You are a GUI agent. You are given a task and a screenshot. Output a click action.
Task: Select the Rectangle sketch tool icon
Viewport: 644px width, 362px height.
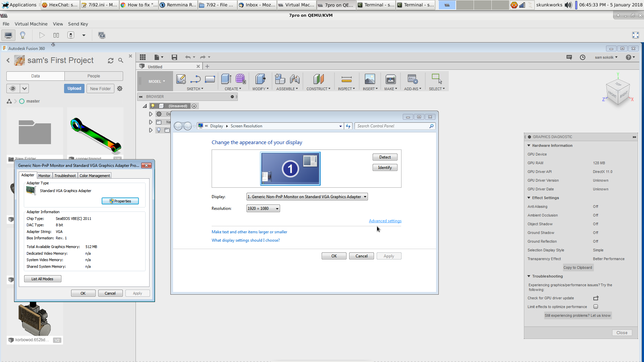(x=210, y=79)
